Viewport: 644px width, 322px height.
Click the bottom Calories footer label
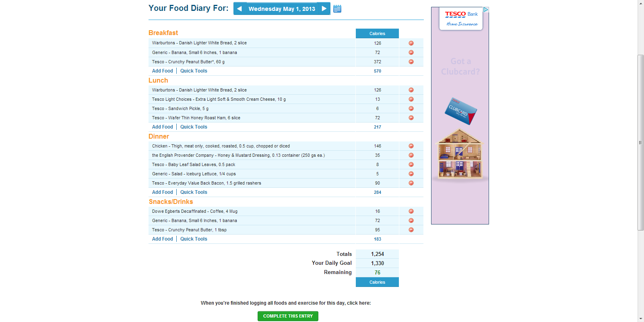tap(377, 282)
